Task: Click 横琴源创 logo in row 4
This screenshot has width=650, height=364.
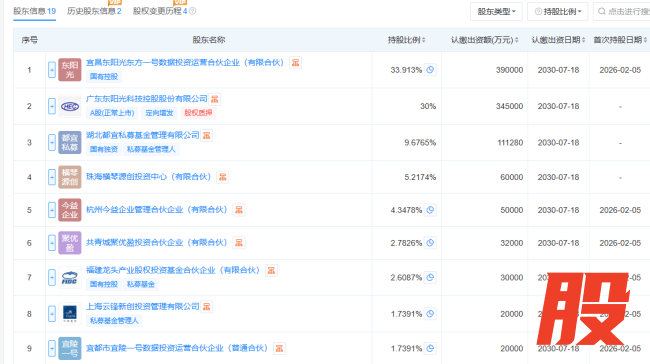Action: (70, 177)
